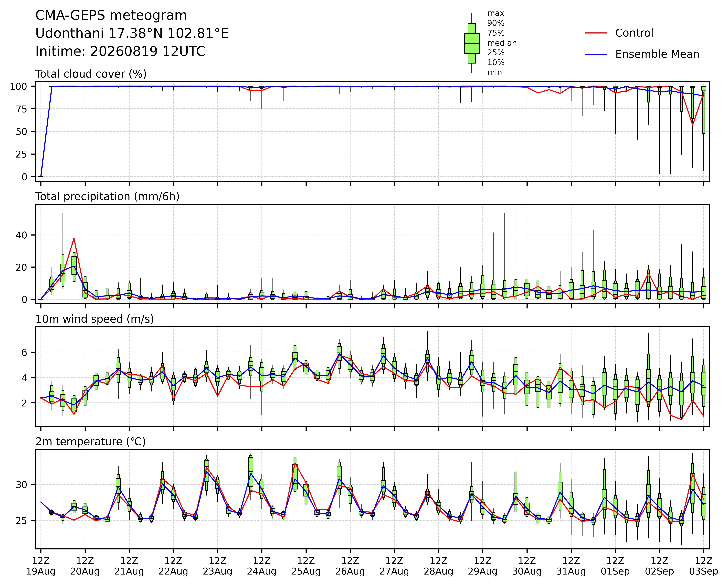Click the '12Z 02Sep' x-axis label
This screenshot has width=728, height=586.
coord(659,566)
